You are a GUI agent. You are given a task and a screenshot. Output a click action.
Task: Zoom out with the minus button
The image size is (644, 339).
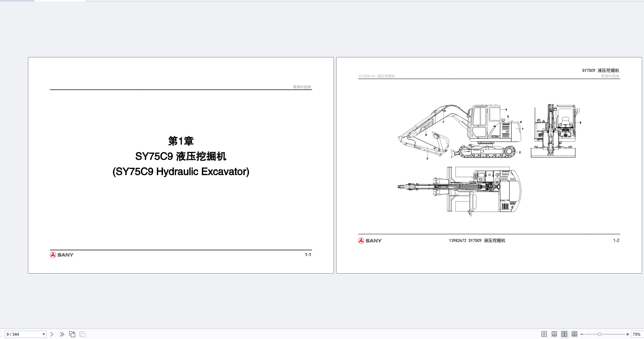pos(582,334)
